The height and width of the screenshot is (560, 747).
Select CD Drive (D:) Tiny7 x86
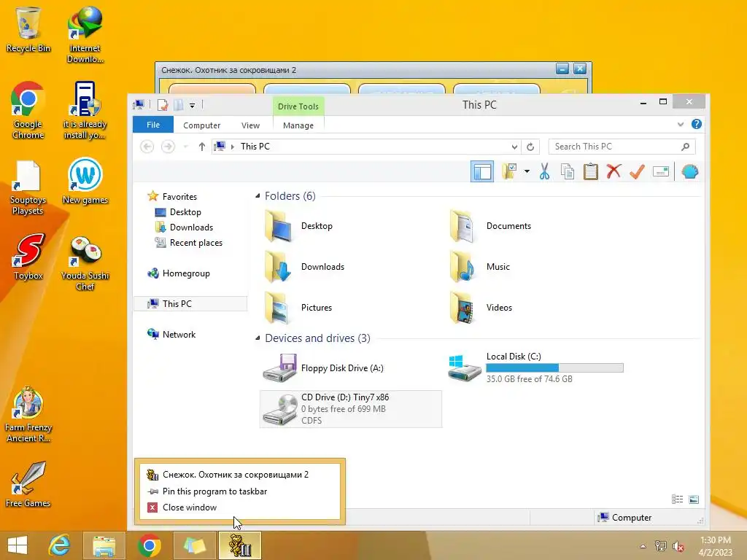(351, 409)
